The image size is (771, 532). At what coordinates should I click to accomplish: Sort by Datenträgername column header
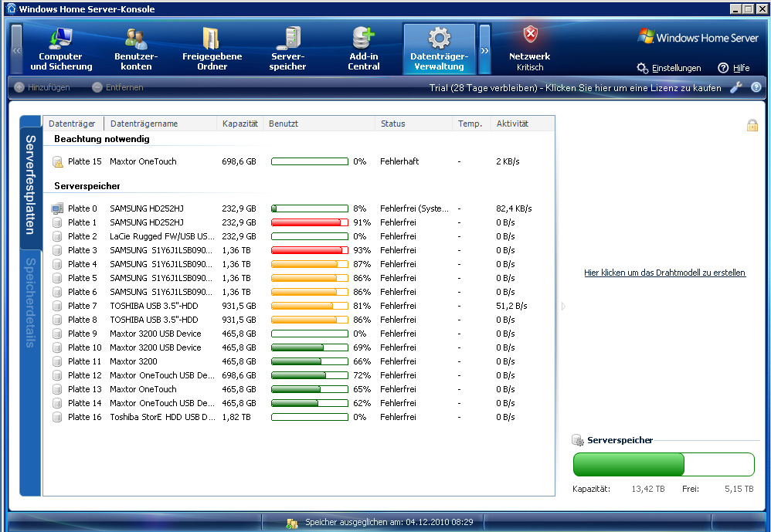click(x=160, y=124)
